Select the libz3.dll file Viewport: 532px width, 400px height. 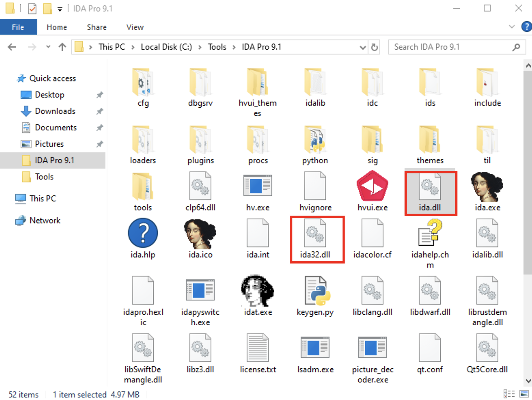tap(201, 353)
